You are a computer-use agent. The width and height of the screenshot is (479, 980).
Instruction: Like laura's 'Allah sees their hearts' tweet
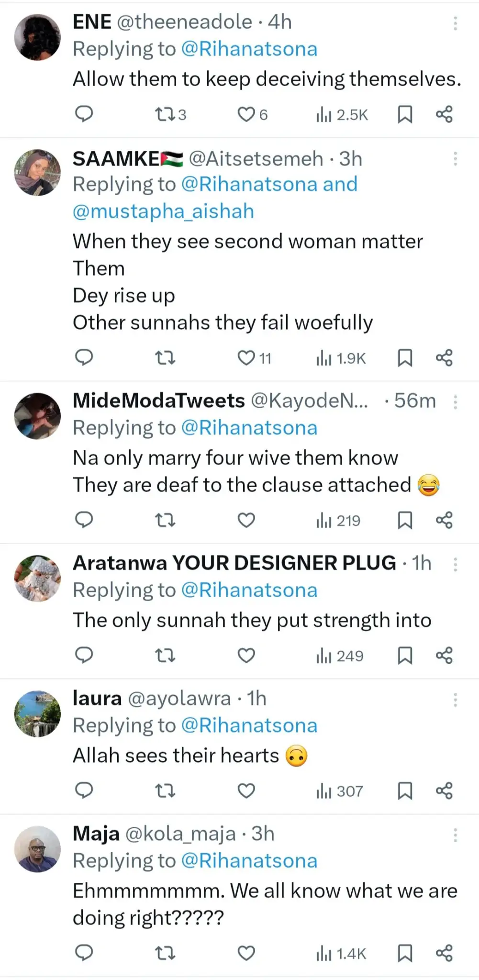click(246, 791)
